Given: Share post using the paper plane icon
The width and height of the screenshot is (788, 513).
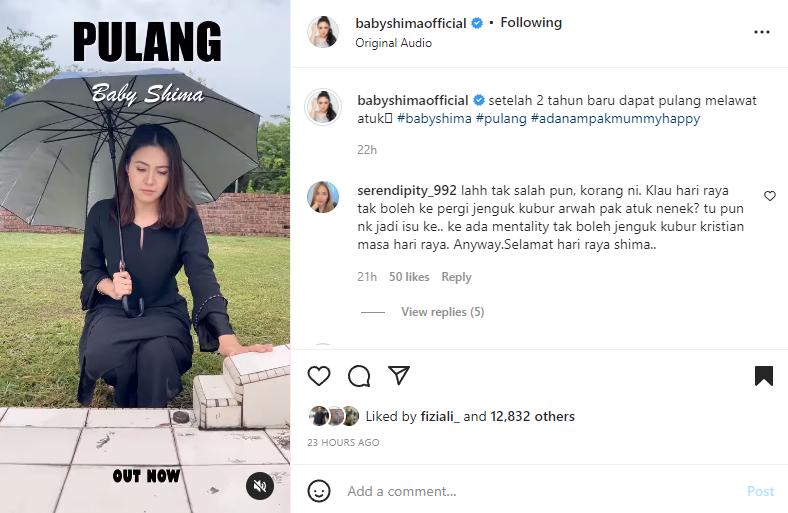Looking at the screenshot, I should 399,375.
